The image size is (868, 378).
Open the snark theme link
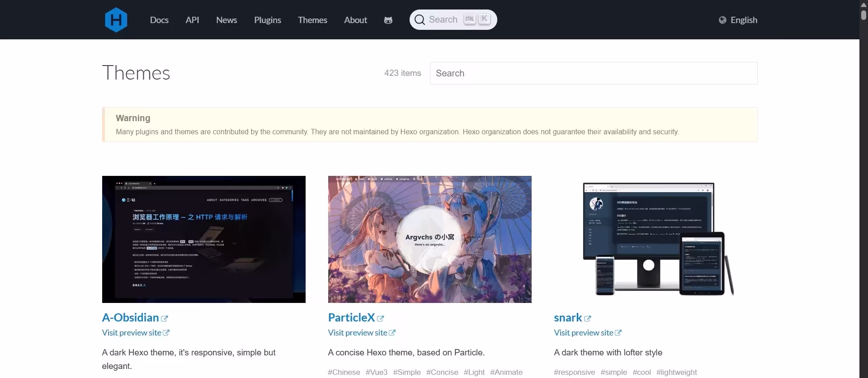click(568, 317)
